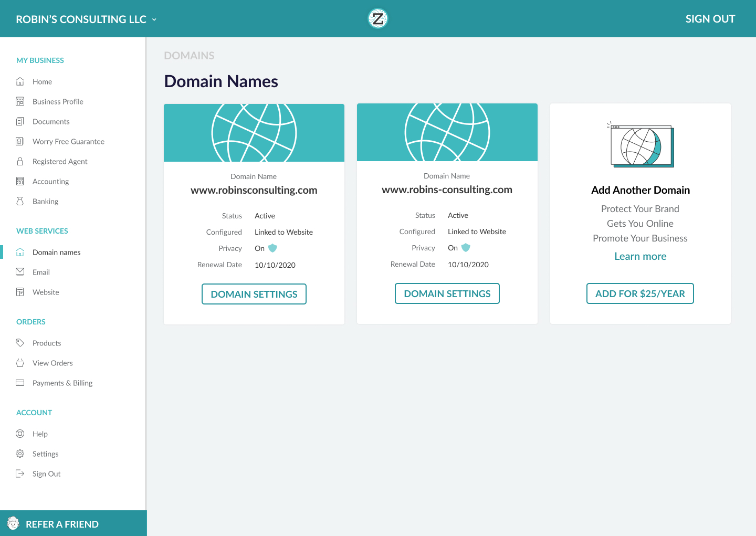Switch to the Domain names section
The image size is (756, 536).
[56, 252]
